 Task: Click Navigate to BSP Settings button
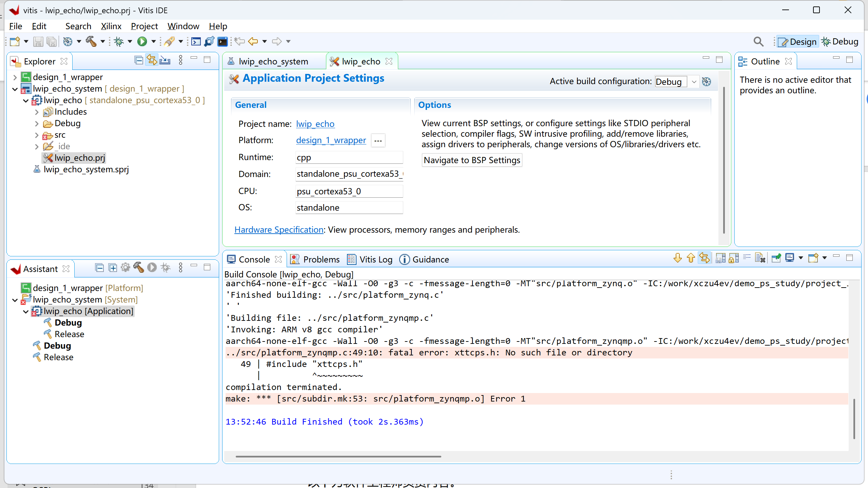coord(472,160)
